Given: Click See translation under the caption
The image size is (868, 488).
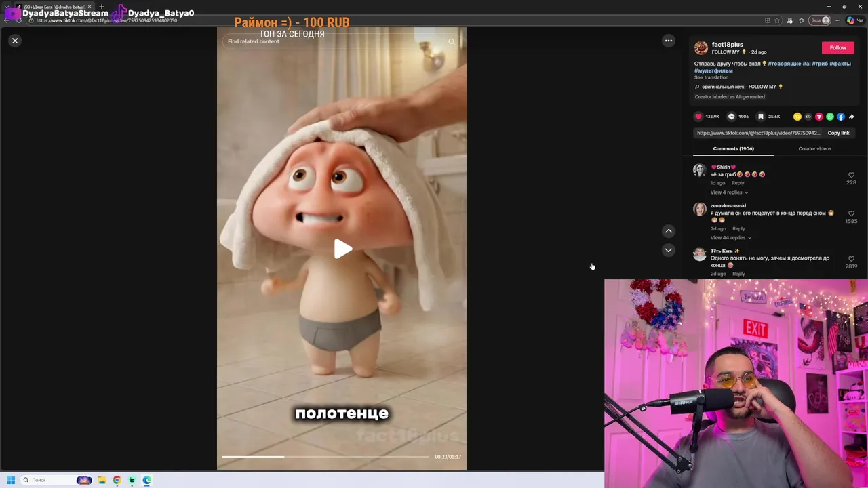Looking at the screenshot, I should (711, 77).
